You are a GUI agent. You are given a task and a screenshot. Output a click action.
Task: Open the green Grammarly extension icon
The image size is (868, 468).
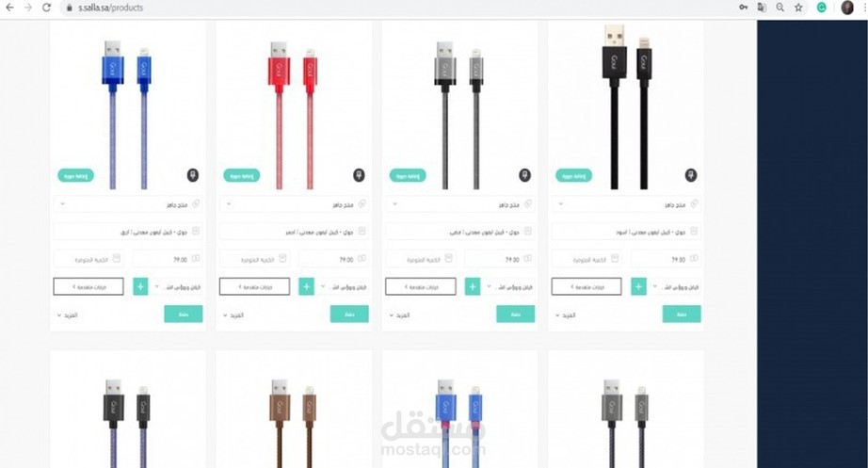(x=822, y=8)
